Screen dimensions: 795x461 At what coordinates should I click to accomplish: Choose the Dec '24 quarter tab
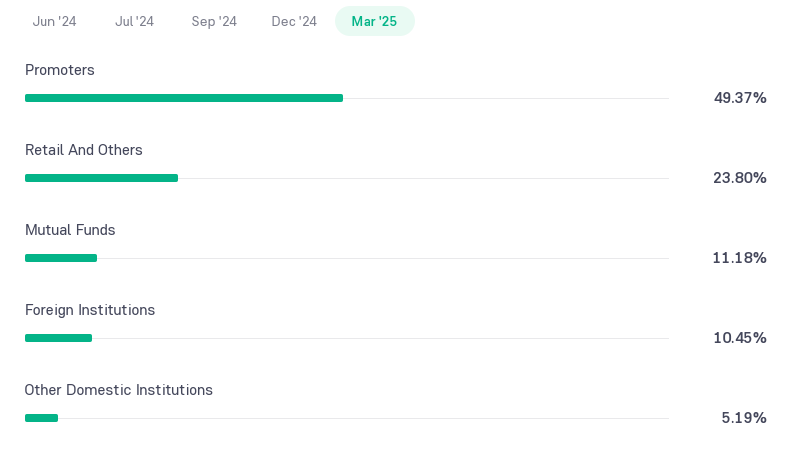pyautogui.click(x=294, y=21)
